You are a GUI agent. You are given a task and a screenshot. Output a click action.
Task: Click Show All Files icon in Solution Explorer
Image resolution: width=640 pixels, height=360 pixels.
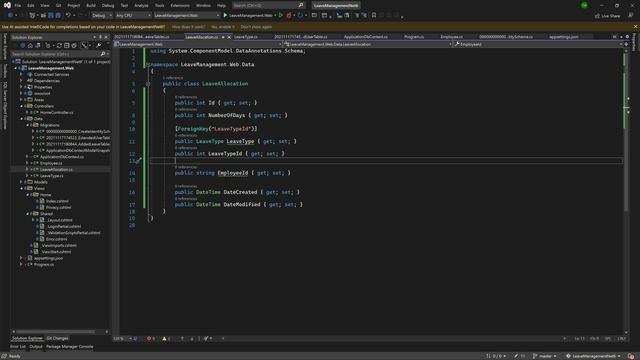(74, 46)
